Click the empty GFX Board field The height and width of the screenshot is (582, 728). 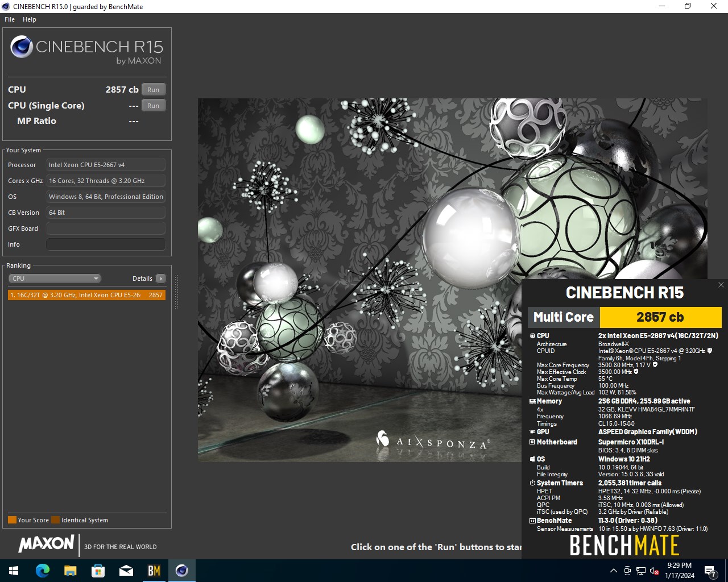[x=106, y=228]
